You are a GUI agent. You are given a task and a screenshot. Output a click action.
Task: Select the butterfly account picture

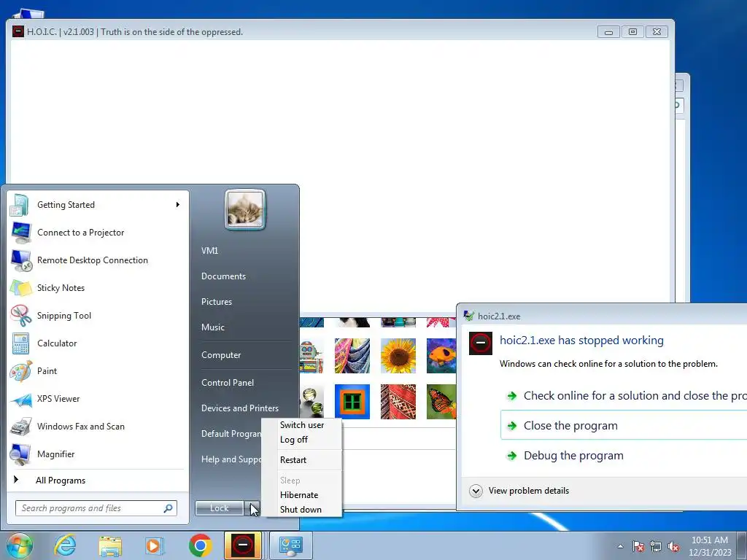pos(441,402)
